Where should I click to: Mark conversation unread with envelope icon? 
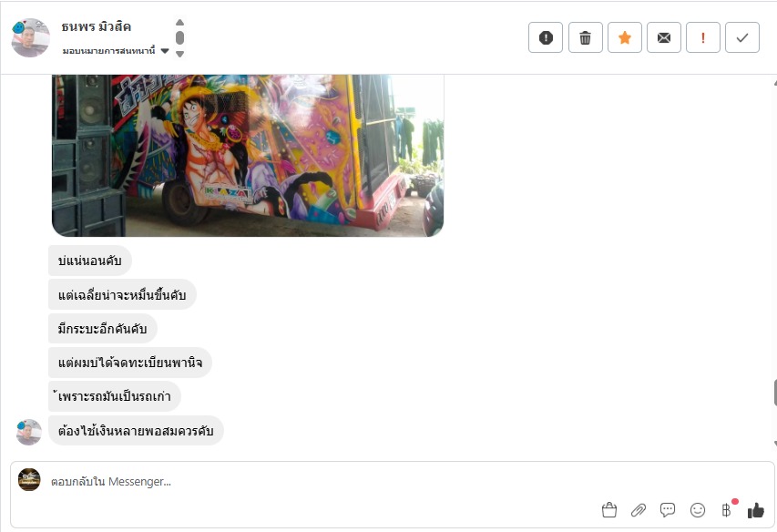tap(663, 37)
